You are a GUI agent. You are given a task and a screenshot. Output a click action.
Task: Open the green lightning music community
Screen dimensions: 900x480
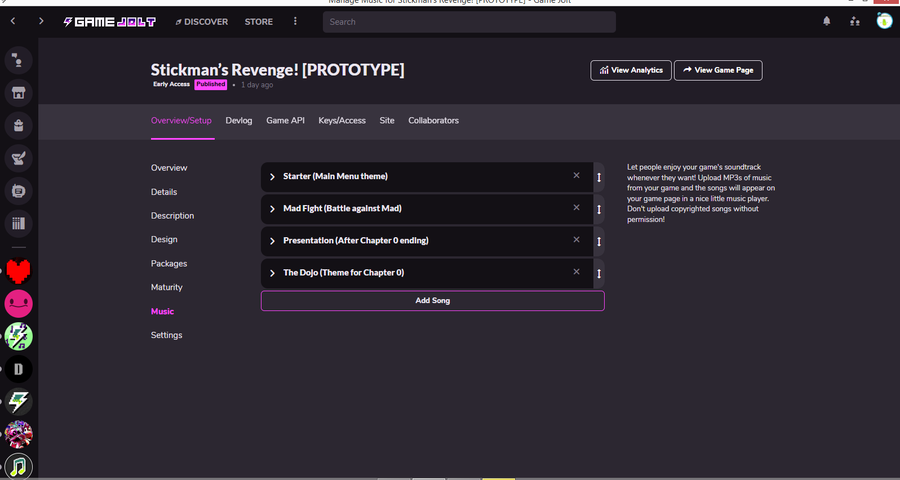point(18,336)
